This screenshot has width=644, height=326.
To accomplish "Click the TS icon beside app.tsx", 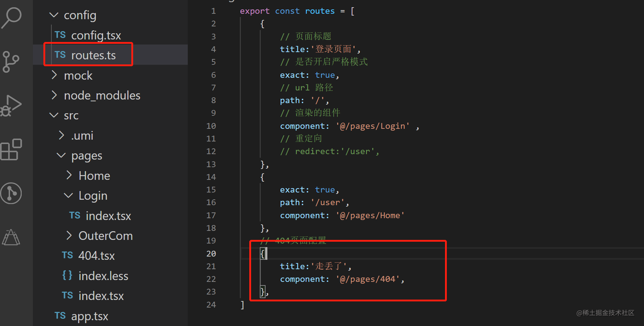I will (60, 316).
